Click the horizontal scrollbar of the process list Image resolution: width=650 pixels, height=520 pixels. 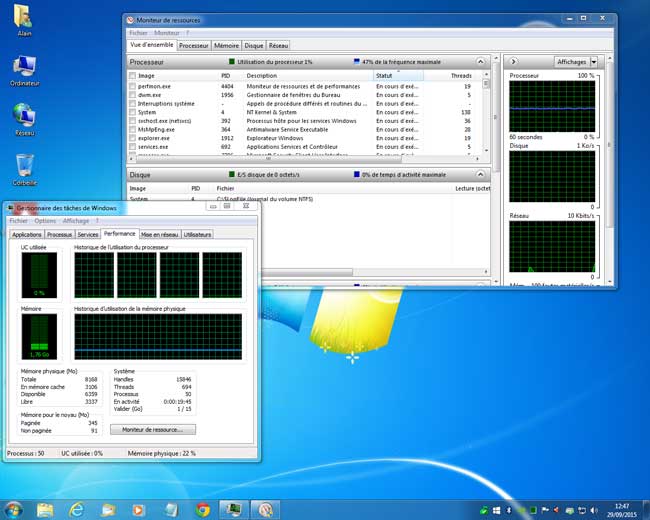pyautogui.click(x=304, y=158)
